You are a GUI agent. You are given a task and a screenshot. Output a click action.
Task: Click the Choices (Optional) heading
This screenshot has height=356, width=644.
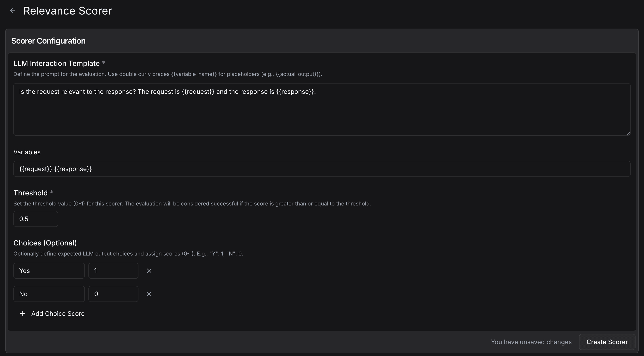tap(45, 243)
